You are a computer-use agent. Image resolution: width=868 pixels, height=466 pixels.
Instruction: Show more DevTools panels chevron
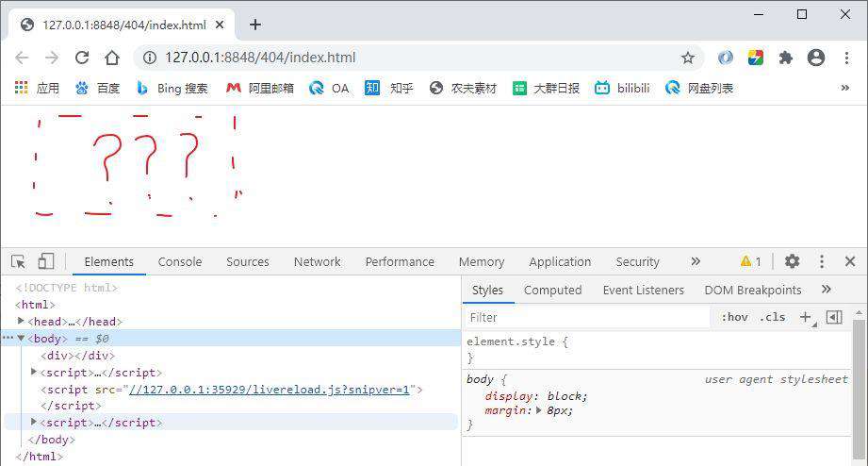click(696, 261)
